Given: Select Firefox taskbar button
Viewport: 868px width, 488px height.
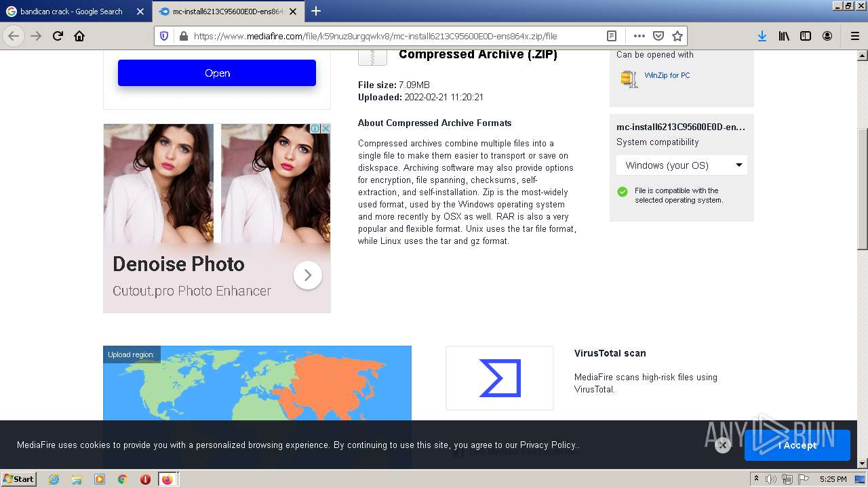Looking at the screenshot, I should tap(168, 479).
